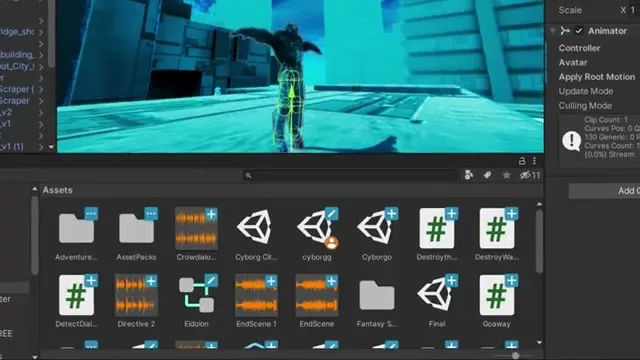Viewport: 640px width, 360px height.
Task: Click the Add Component button
Action: pos(604,191)
